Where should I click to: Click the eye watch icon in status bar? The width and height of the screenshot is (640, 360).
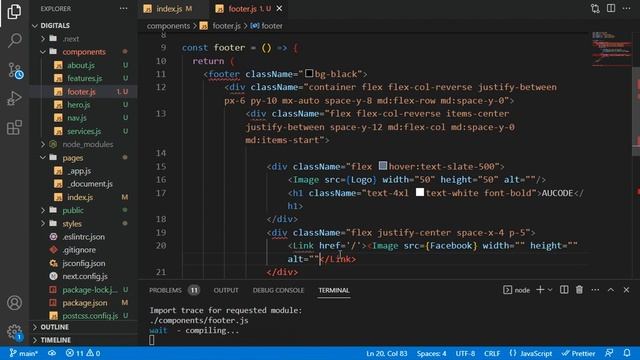(52, 353)
